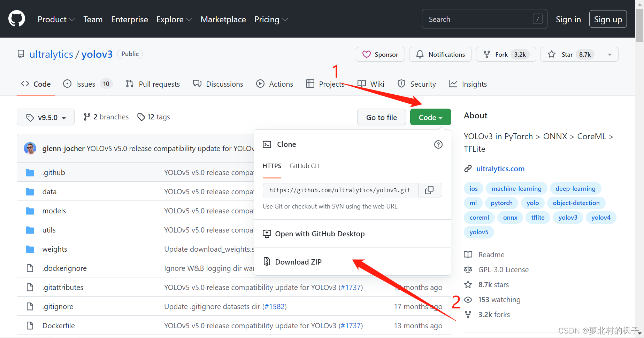Switch to the Actions tab
This screenshot has width=644, height=338.
coord(275,84)
